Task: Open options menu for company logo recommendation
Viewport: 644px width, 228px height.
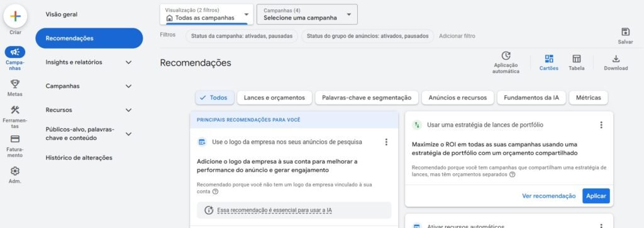Action: pos(386,142)
